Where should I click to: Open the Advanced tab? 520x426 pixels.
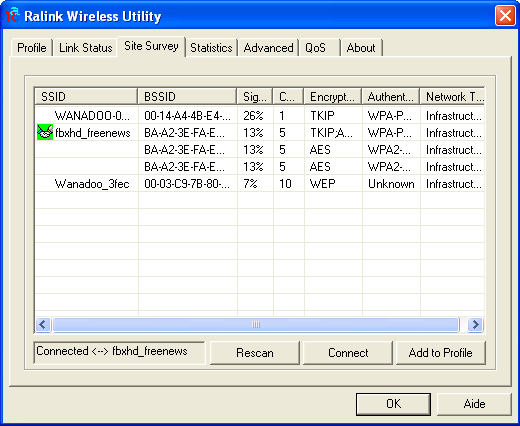pyautogui.click(x=268, y=48)
